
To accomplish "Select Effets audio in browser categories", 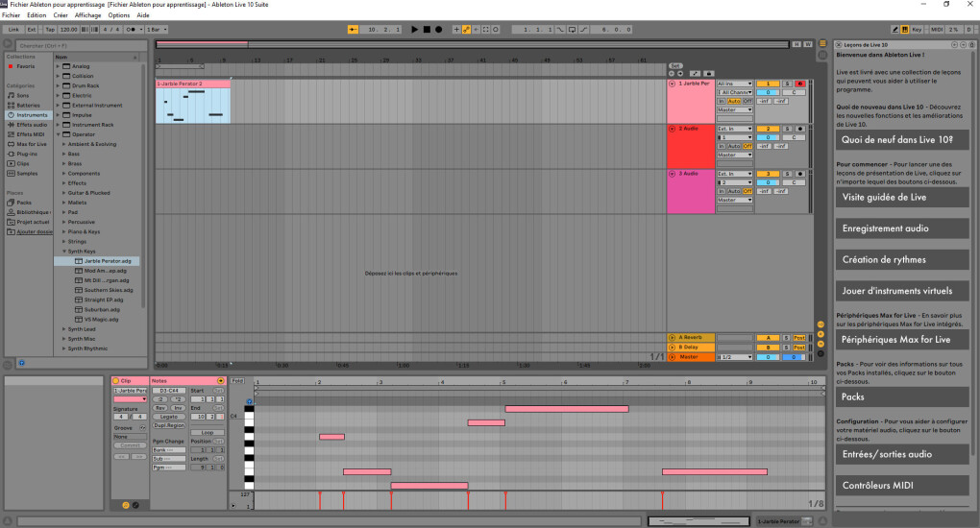I will click(x=32, y=125).
